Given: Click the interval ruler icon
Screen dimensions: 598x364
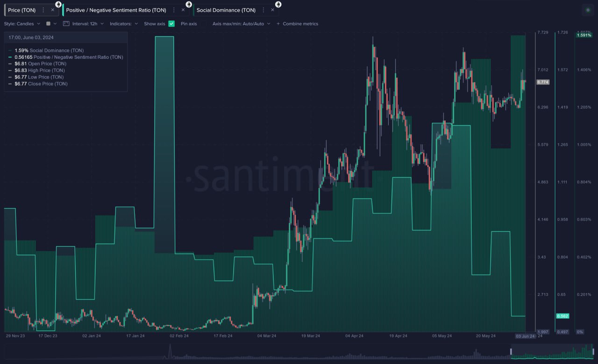Looking at the screenshot, I should click(x=66, y=23).
